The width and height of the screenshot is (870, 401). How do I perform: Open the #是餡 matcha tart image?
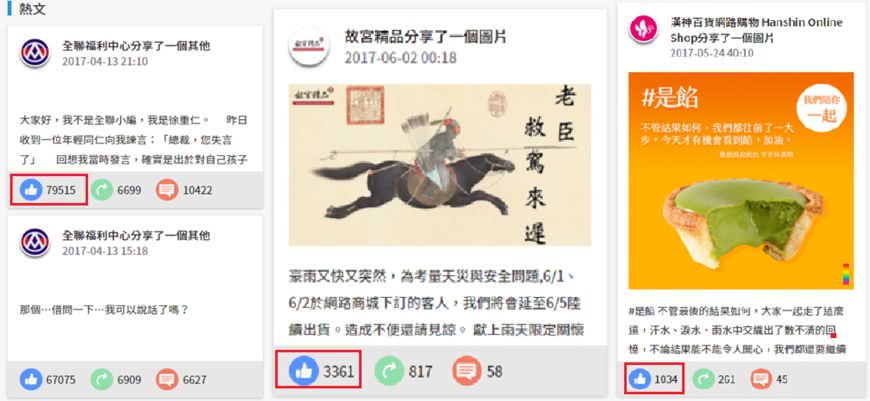click(x=741, y=181)
